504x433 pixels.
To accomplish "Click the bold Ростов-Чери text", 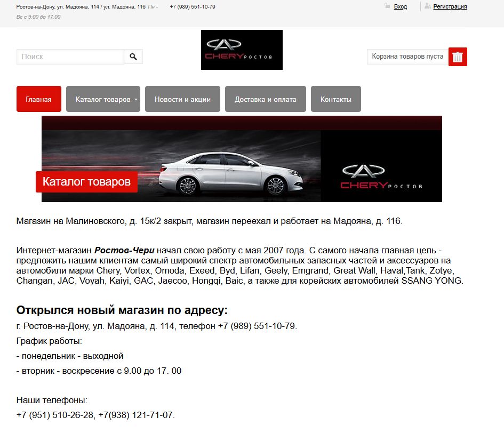I will click(124, 250).
